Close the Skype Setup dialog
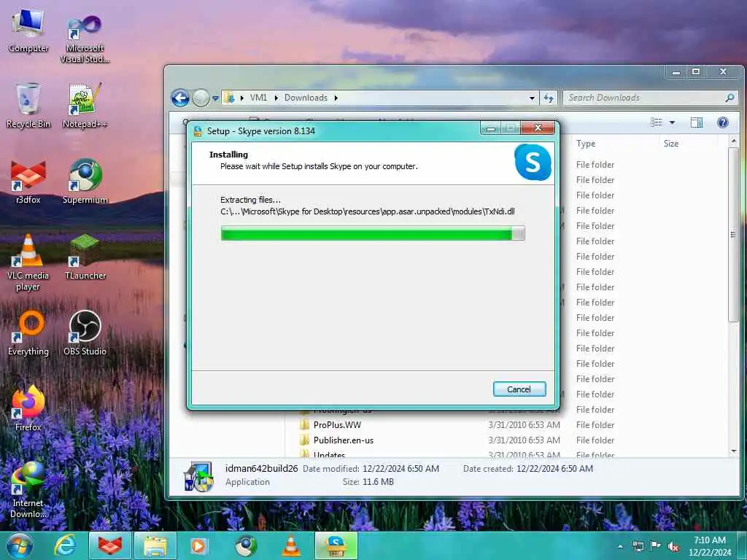747x560 pixels. 538,128
